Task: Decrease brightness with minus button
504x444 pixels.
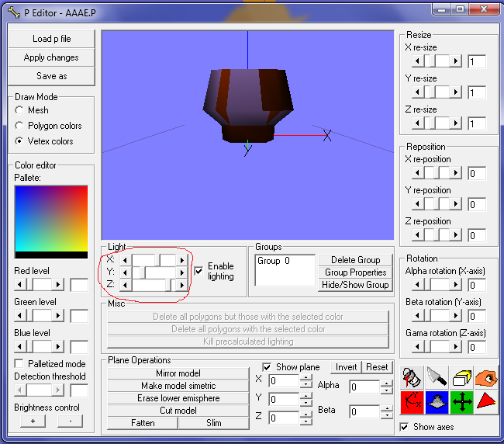Action: point(70,421)
